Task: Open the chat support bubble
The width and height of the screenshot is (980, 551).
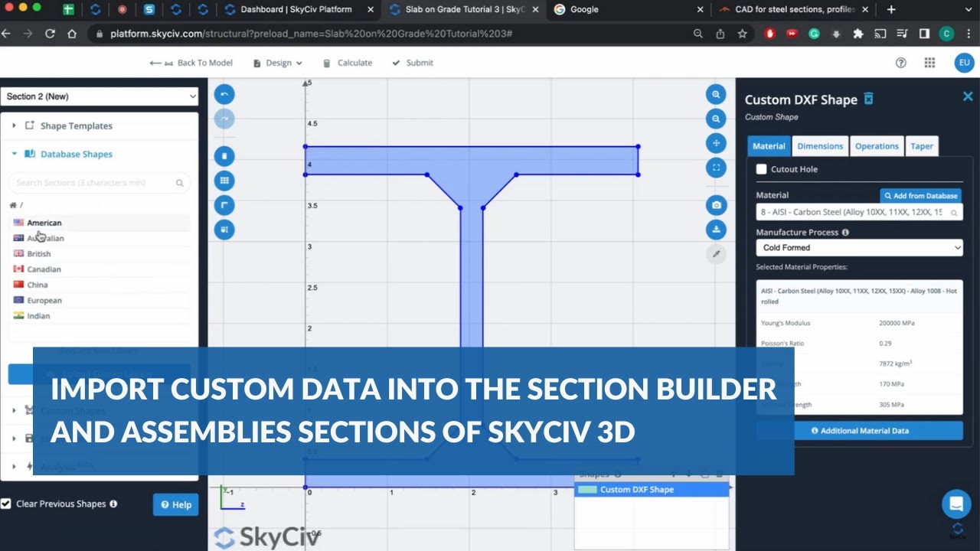Action: tap(956, 504)
